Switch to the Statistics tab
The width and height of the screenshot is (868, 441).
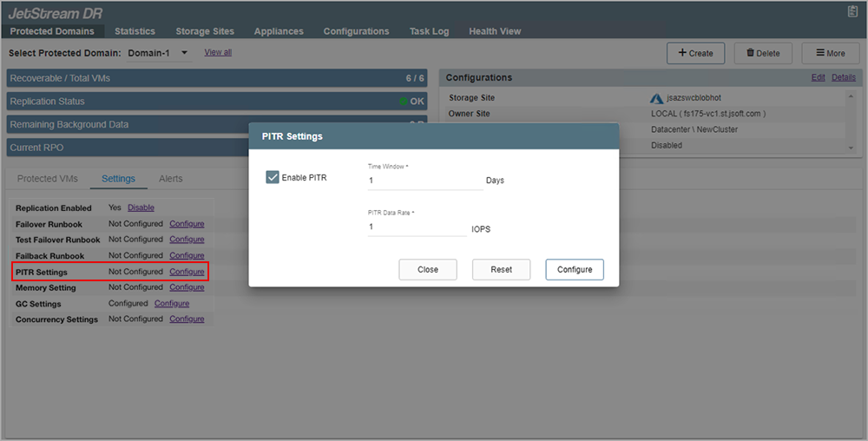click(135, 31)
